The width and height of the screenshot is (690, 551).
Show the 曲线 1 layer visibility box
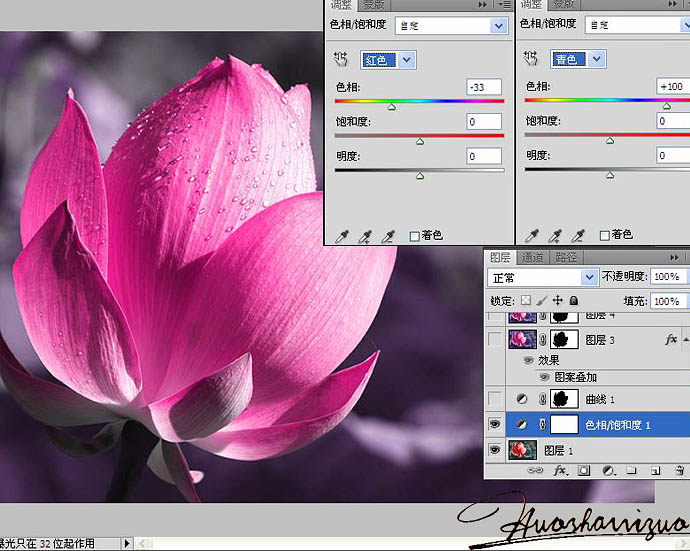click(x=496, y=399)
